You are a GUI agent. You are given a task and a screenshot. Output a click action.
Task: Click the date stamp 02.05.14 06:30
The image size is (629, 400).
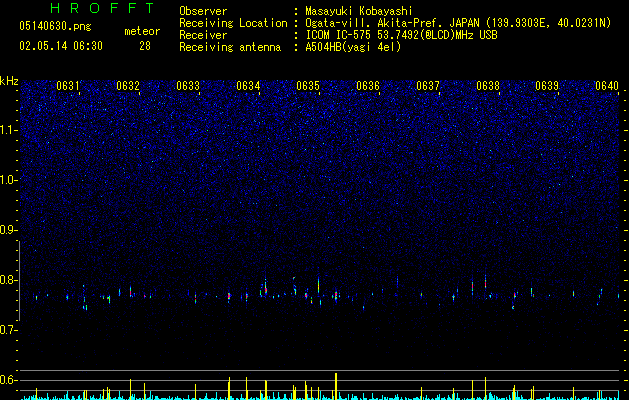pyautogui.click(x=61, y=46)
